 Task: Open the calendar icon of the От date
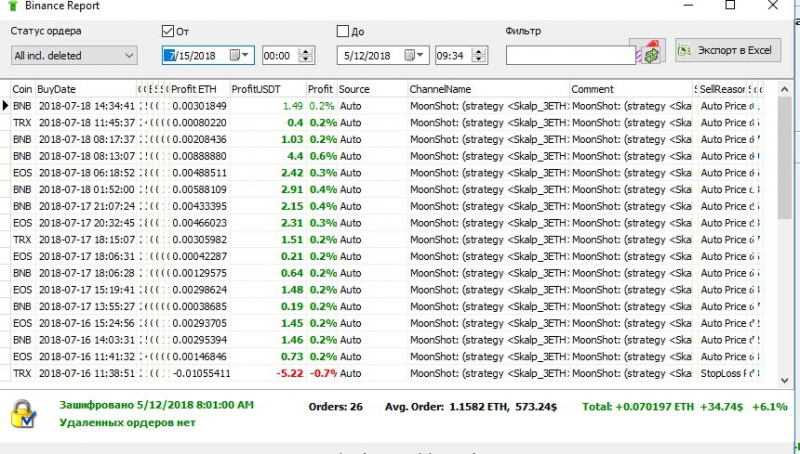point(235,55)
